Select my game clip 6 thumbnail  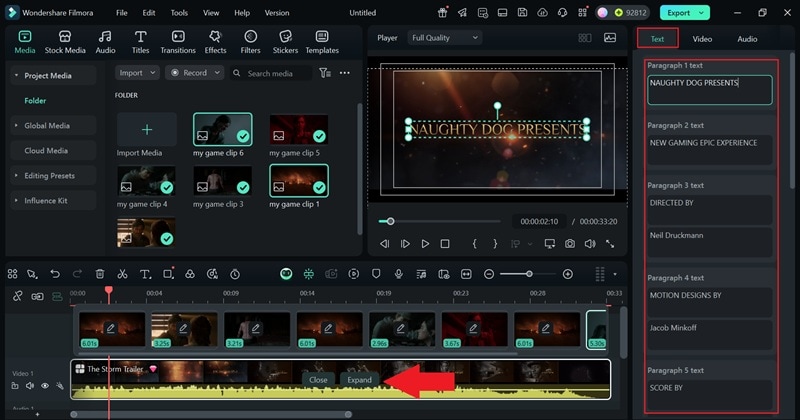222,129
